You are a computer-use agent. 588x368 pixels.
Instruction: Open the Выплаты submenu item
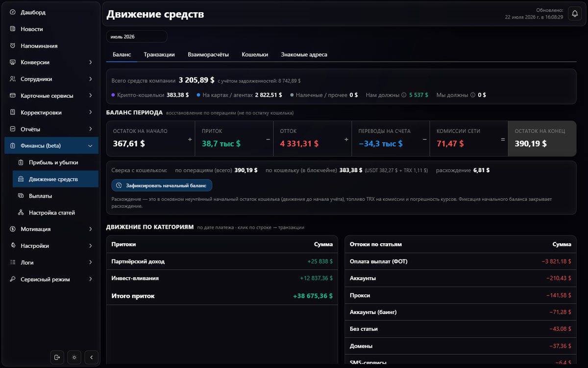[x=55, y=196]
